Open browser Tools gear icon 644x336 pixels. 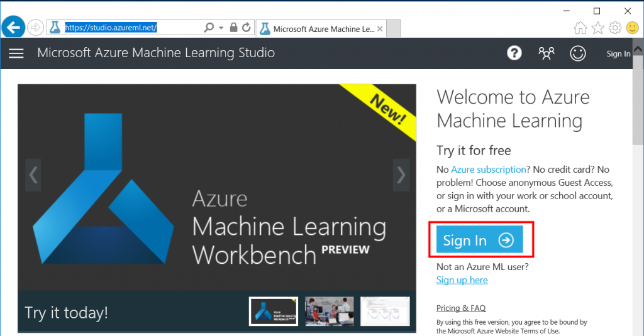click(615, 28)
